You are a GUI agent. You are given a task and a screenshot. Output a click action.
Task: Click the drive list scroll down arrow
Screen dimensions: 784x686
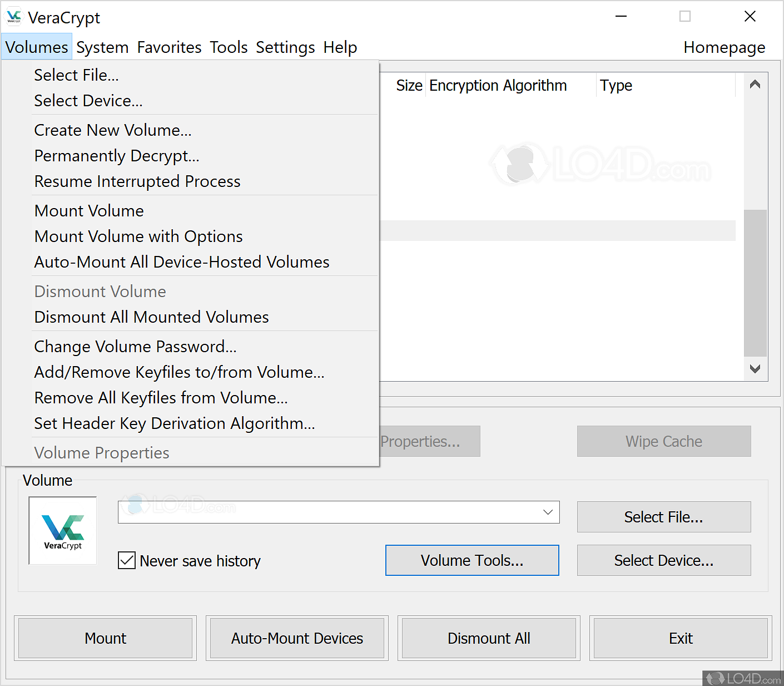click(x=755, y=369)
